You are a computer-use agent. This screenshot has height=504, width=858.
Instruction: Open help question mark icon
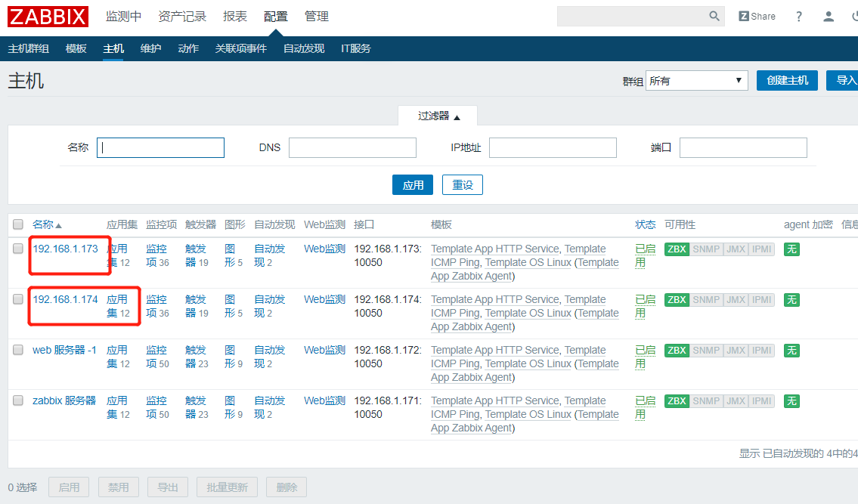click(x=799, y=17)
